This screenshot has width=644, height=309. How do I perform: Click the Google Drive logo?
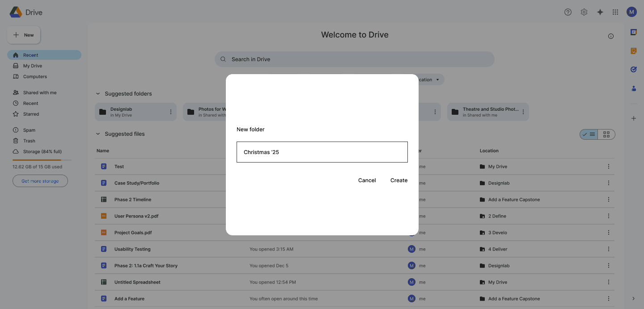pos(16,12)
